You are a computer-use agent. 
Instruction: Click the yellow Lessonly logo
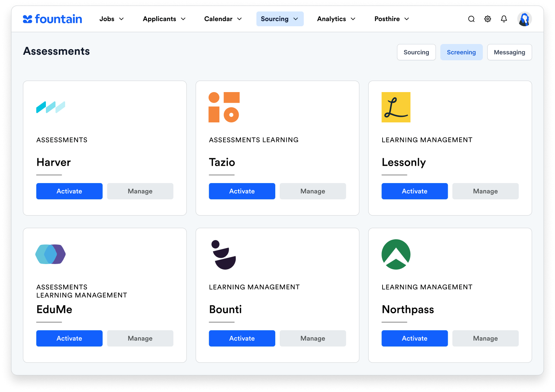(396, 107)
